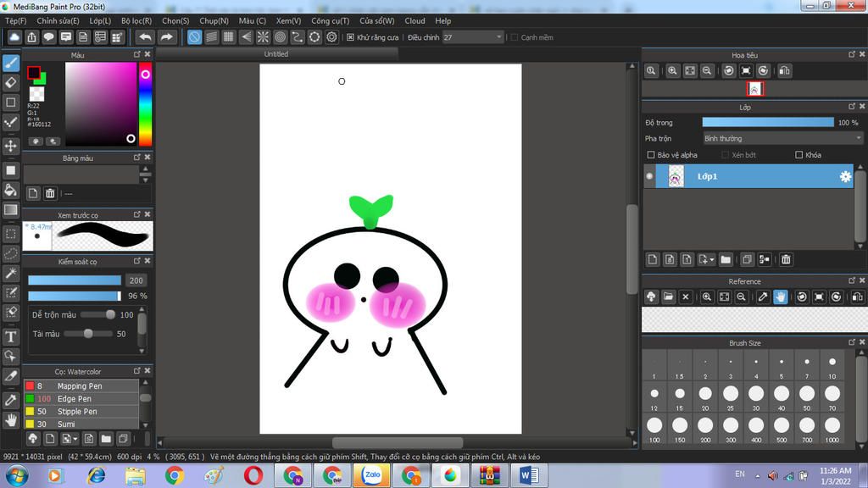Toggle the Khử răng cưa checkbox
Image resolution: width=868 pixels, height=488 pixels.
(350, 37)
